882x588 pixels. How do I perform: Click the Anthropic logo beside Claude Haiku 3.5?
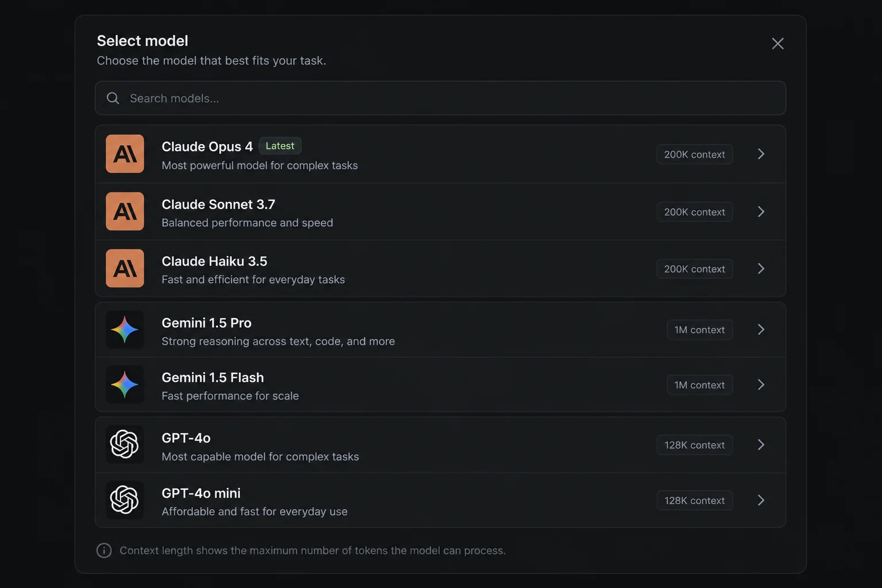click(x=125, y=268)
